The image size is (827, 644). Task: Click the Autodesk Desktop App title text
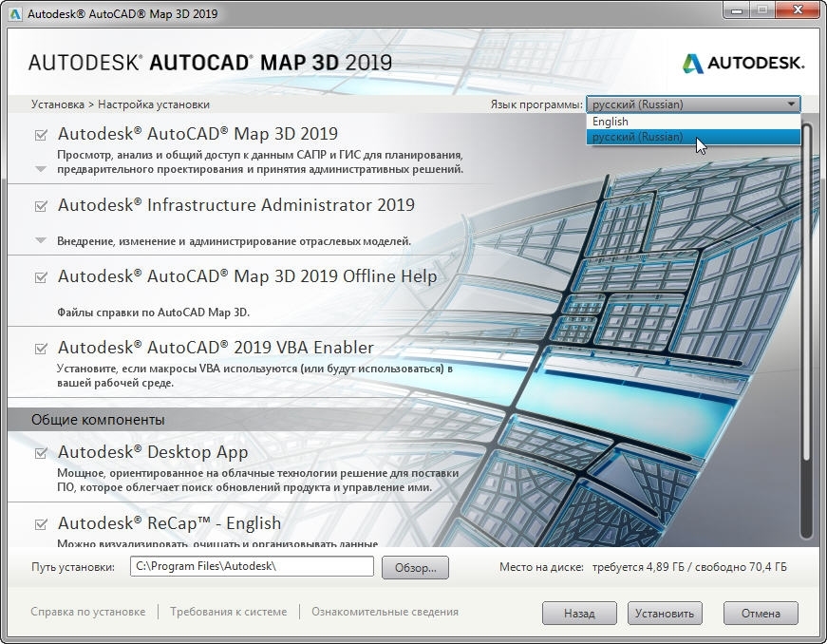pyautogui.click(x=153, y=452)
